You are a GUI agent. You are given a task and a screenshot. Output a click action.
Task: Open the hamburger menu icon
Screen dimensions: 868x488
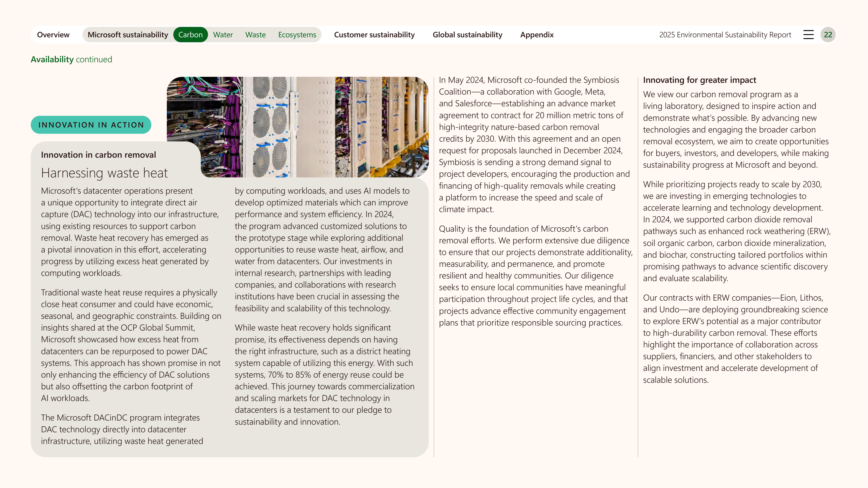pyautogui.click(x=808, y=35)
